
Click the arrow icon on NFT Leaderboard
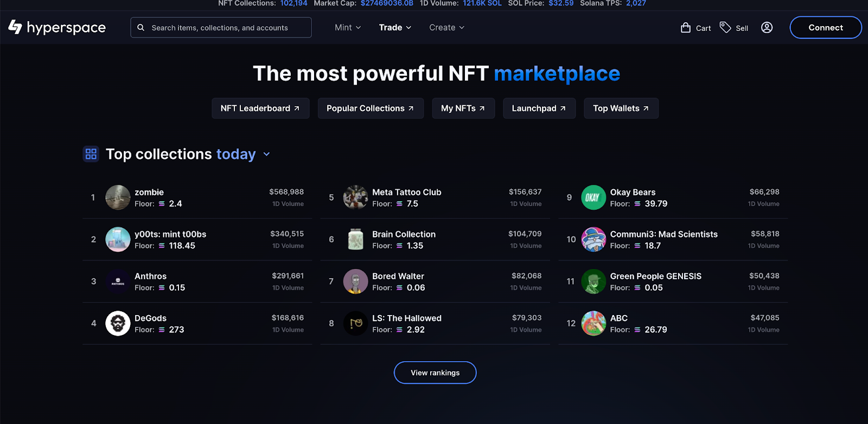[297, 108]
